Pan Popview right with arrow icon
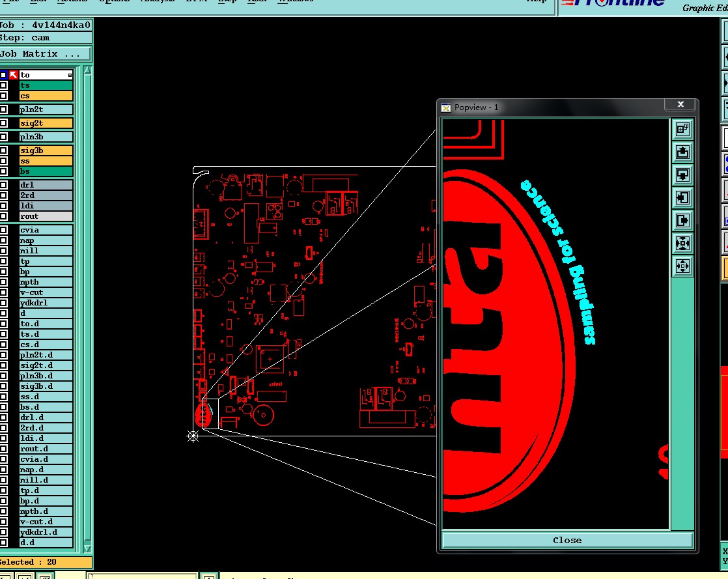This screenshot has height=579, width=728. click(682, 220)
